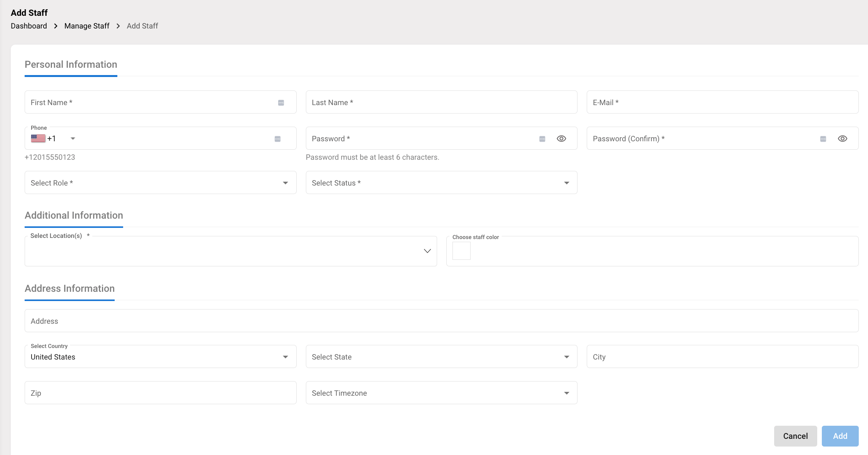868x455 pixels.
Task: Toggle visibility of Password (Confirm) field
Action: 842,139
